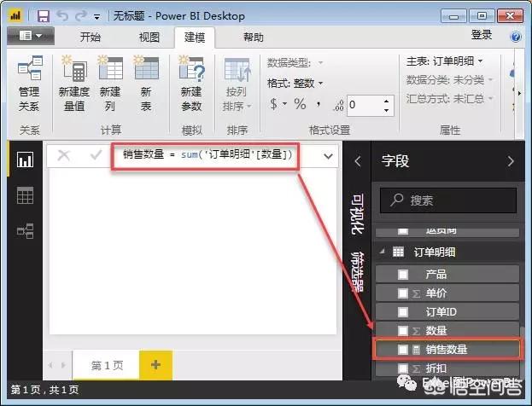Collapse the 订单明细 table tree
532x406 pixels.
[x=383, y=251]
